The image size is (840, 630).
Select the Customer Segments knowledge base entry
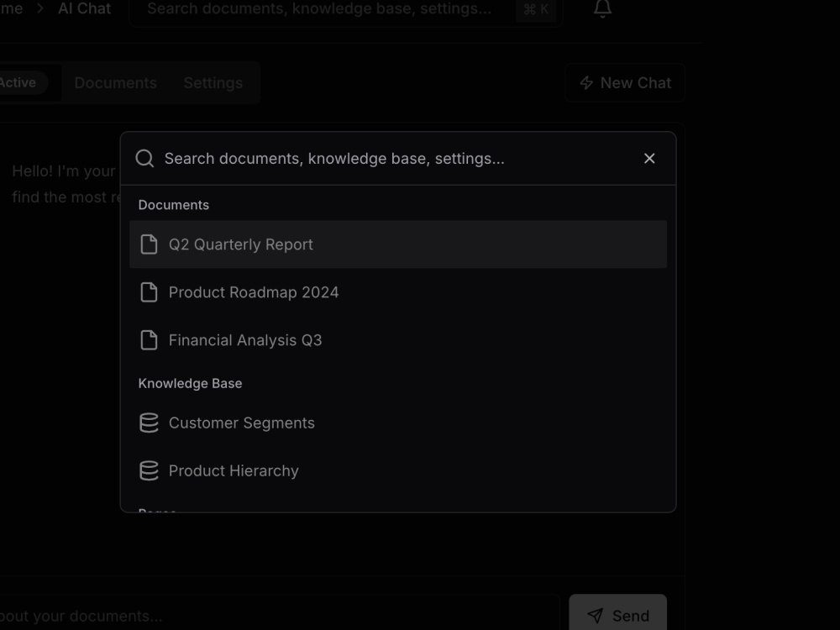tap(398, 423)
